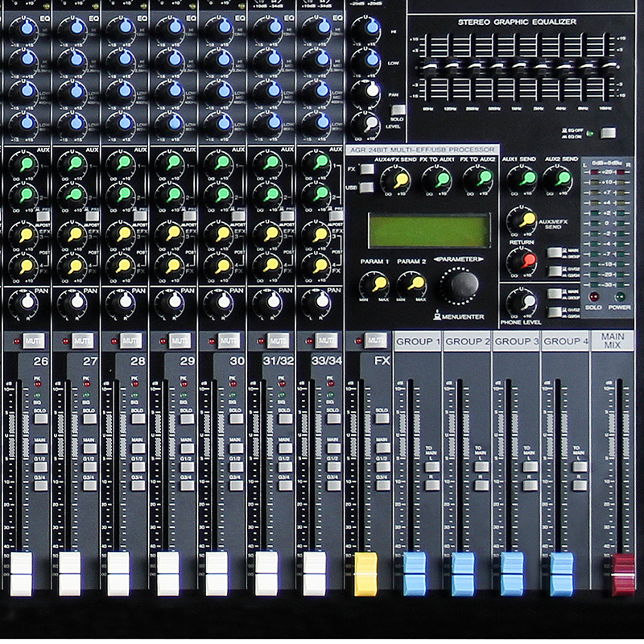This screenshot has width=644, height=644.
Task: Click the red RETURN knob
Action: point(522,261)
